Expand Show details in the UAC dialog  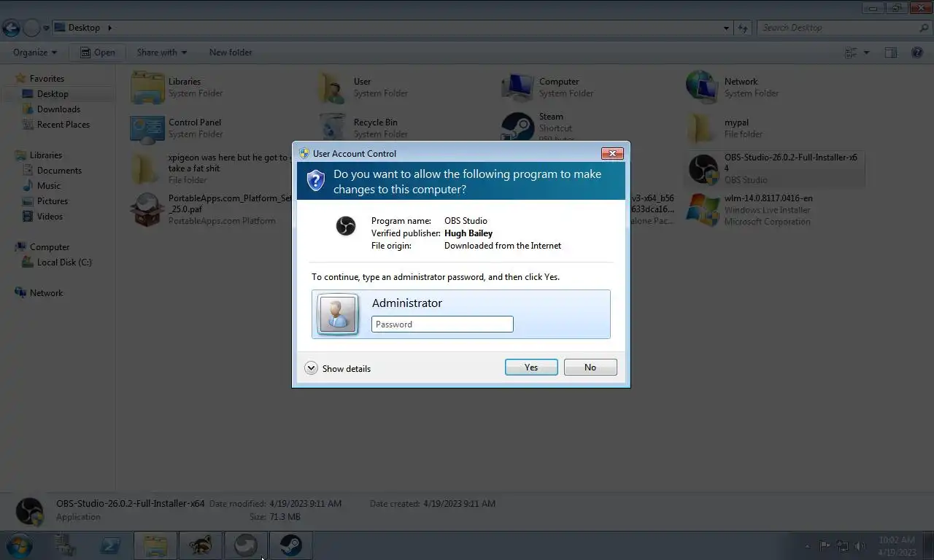point(338,368)
